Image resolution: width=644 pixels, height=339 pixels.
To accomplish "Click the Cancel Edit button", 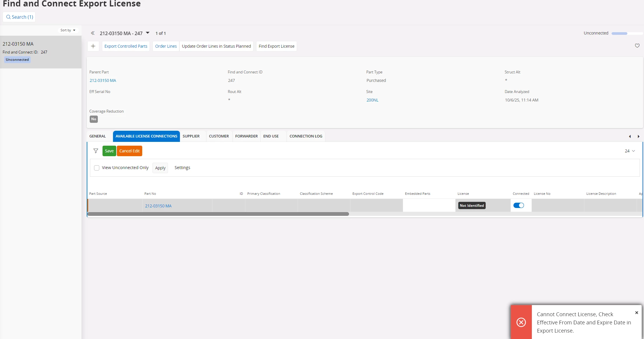I will [x=129, y=151].
